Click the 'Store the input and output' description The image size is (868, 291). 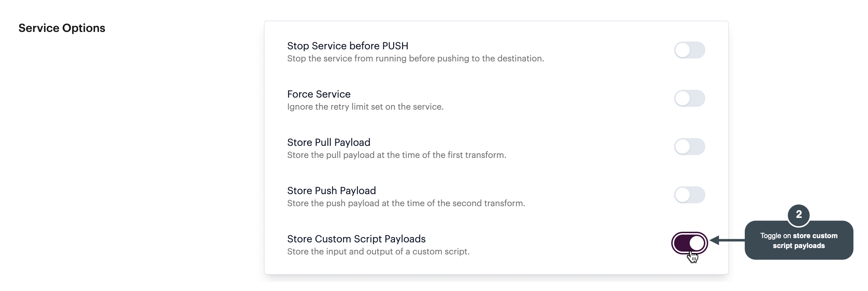(378, 252)
